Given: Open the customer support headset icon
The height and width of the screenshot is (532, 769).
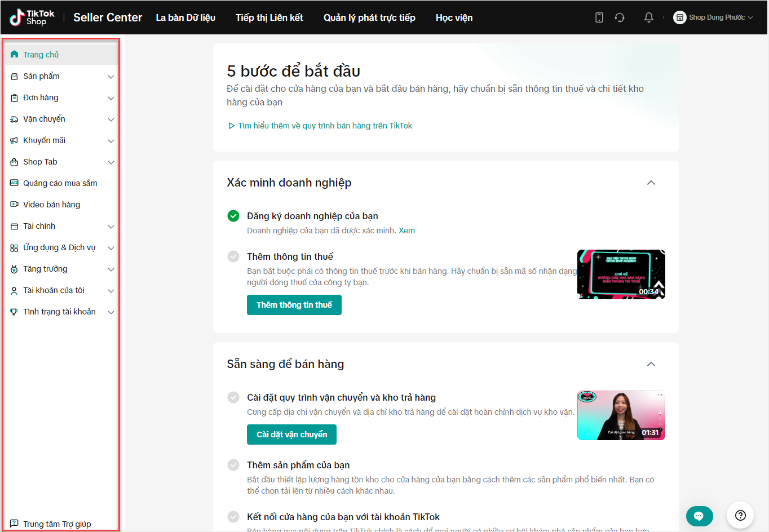Looking at the screenshot, I should (x=620, y=17).
